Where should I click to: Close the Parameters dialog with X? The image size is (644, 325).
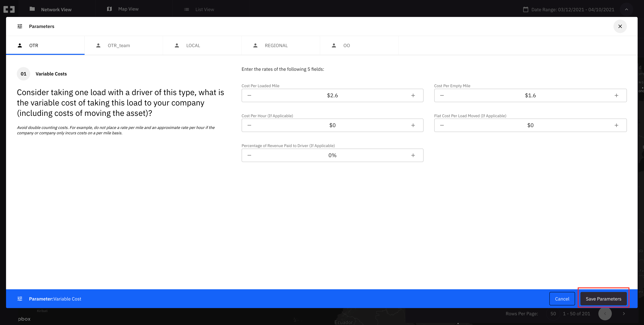point(620,26)
